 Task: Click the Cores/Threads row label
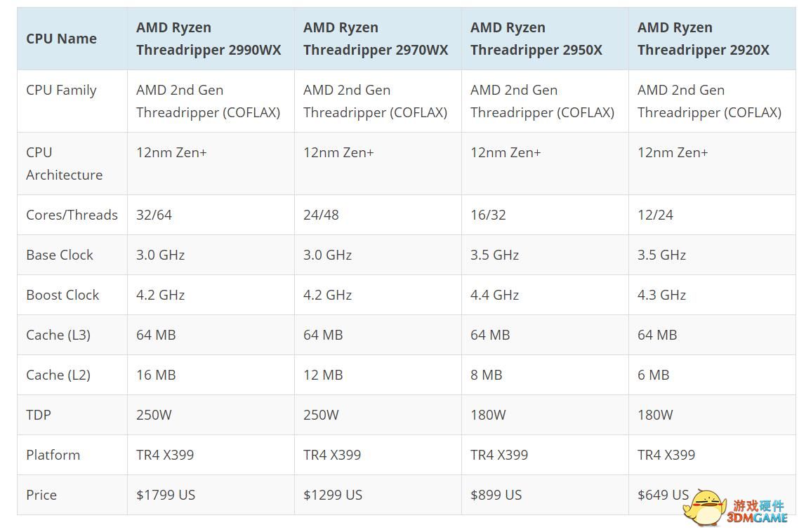click(x=72, y=215)
